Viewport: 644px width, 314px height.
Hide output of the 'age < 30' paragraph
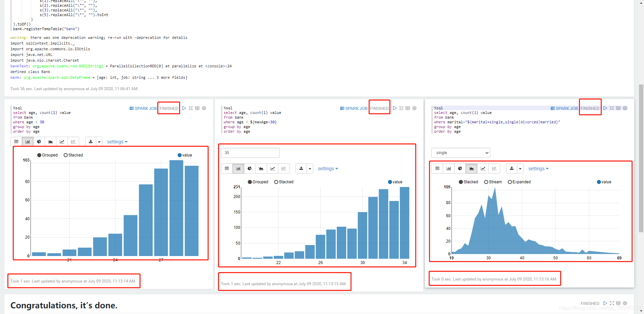pos(197,108)
